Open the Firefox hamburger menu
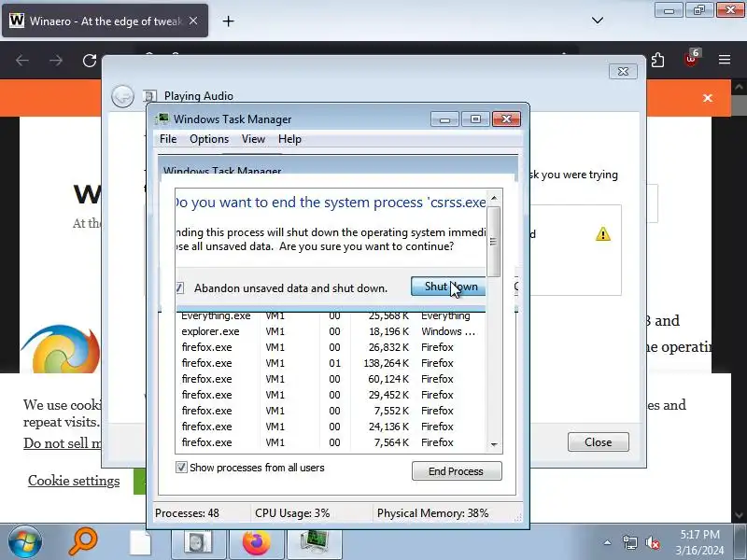The image size is (747, 560). point(725,60)
